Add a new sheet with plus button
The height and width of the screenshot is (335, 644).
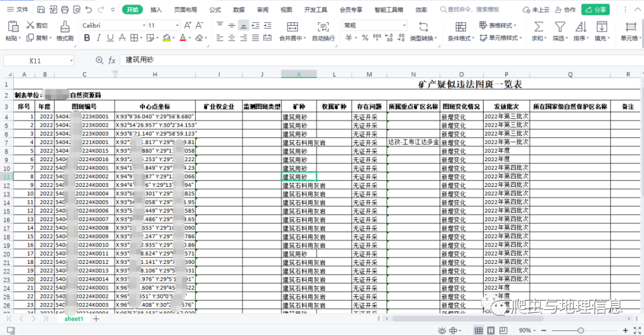coord(96,319)
